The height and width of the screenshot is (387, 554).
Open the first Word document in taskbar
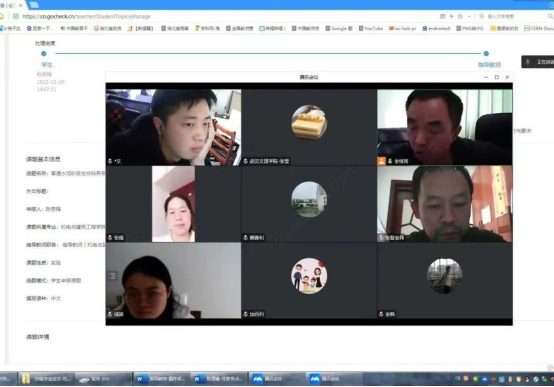click(x=161, y=379)
